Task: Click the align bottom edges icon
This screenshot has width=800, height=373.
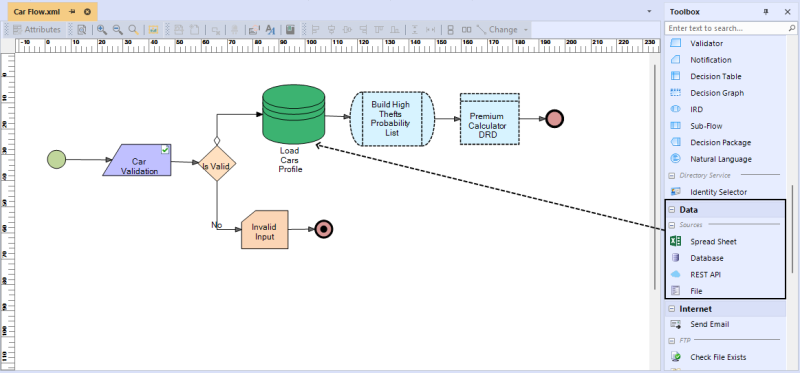Action: (x=395, y=30)
